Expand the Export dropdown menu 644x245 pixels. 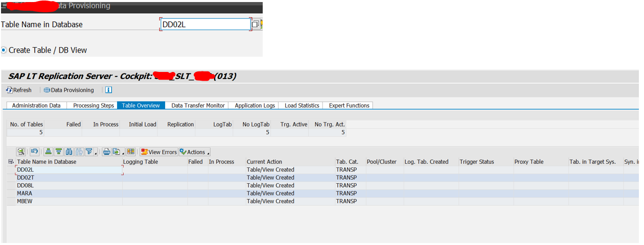pos(123,153)
